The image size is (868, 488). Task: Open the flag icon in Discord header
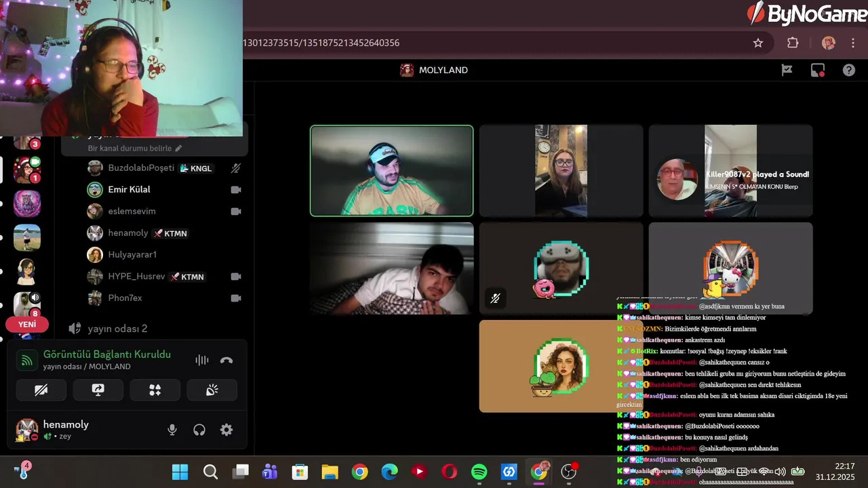[787, 70]
